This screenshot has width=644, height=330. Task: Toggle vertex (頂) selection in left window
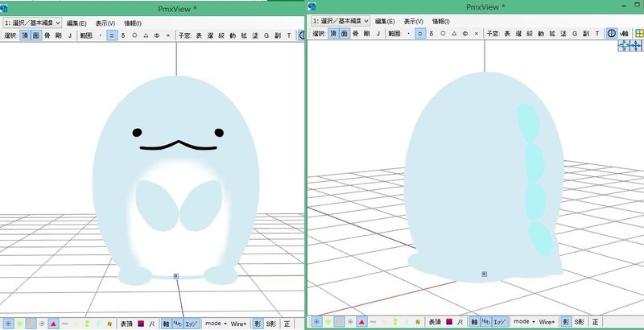point(25,35)
